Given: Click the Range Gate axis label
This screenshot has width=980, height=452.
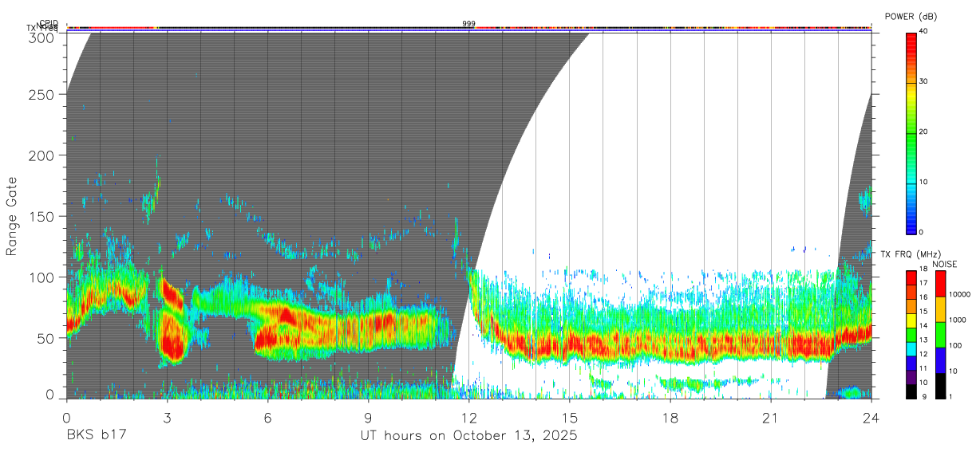Looking at the screenshot, I should click(13, 216).
